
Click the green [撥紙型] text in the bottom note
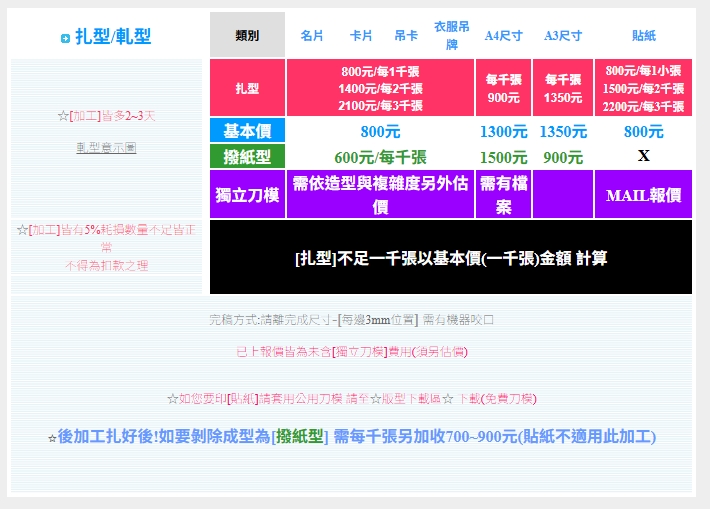pos(300,437)
